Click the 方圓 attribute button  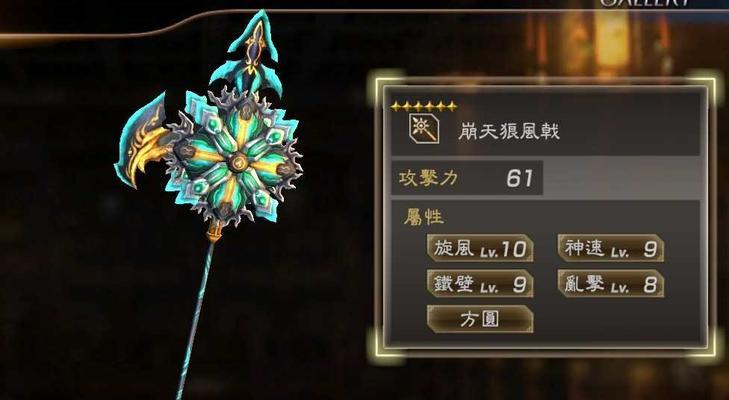[x=480, y=319]
